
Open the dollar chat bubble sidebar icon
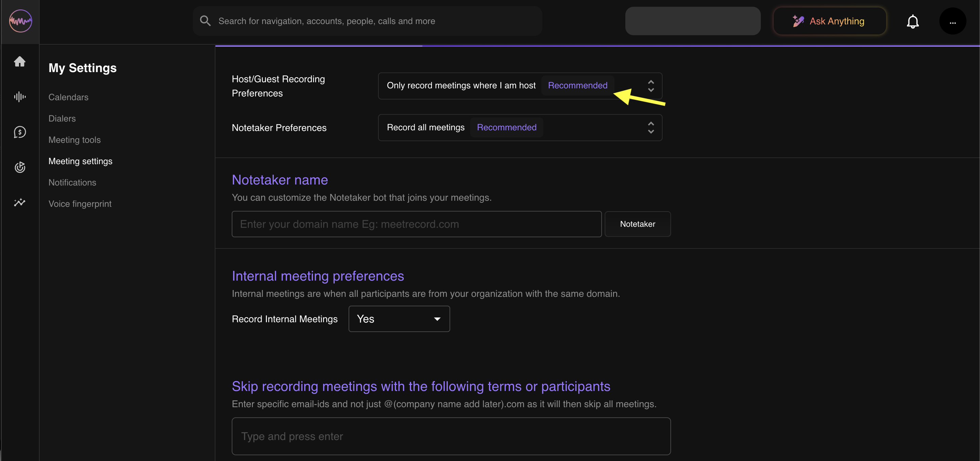click(20, 132)
